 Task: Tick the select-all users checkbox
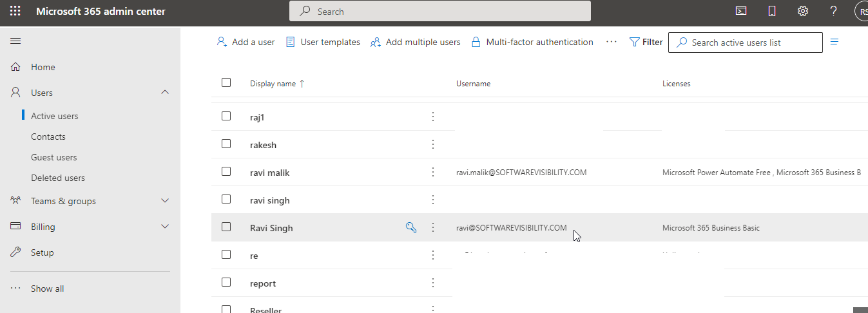coord(226,82)
